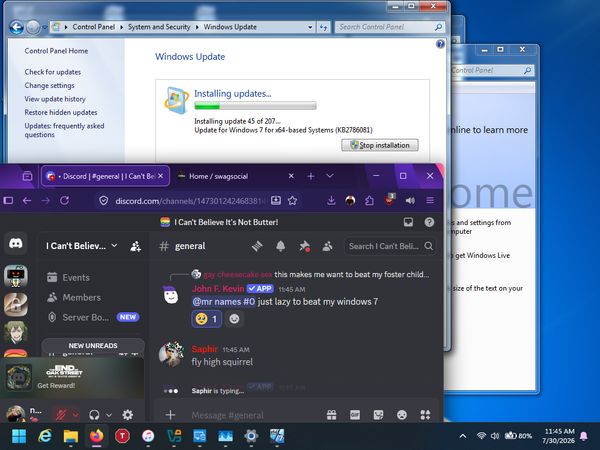The image size is (600, 450).
Task: Open the emoji picker in message bar
Action: 402,415
